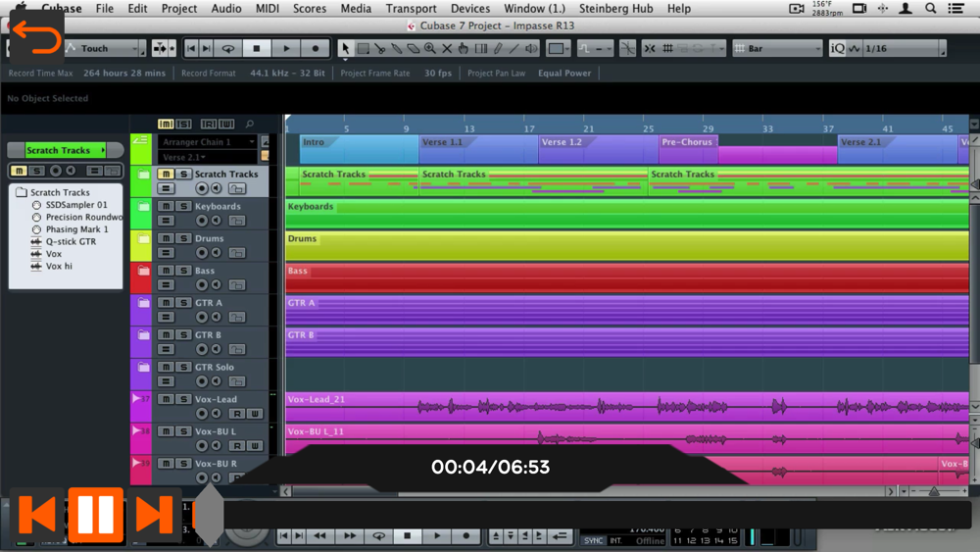
Task: Skip to previous video with orange button
Action: tap(37, 515)
